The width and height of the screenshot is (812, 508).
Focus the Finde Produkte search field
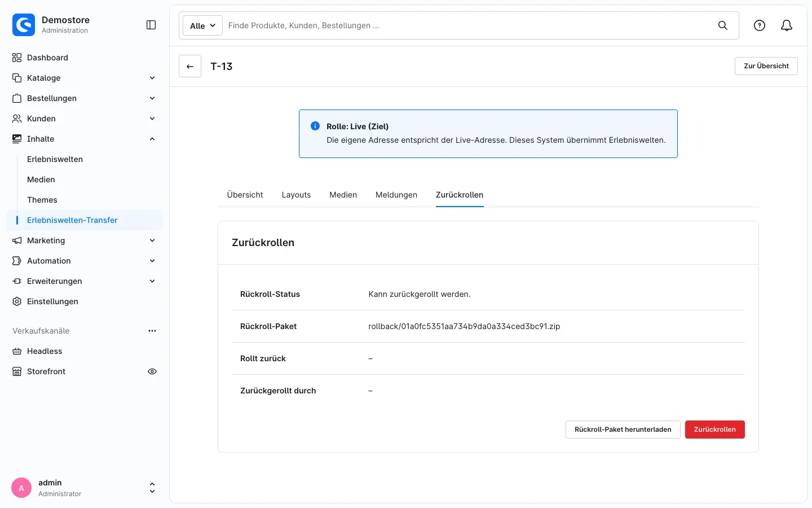[468, 25]
